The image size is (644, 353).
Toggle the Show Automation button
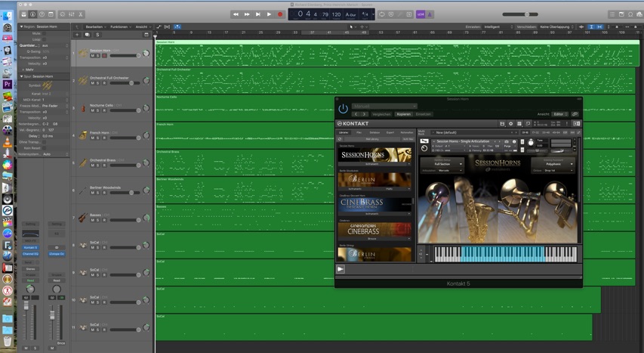click(x=159, y=26)
